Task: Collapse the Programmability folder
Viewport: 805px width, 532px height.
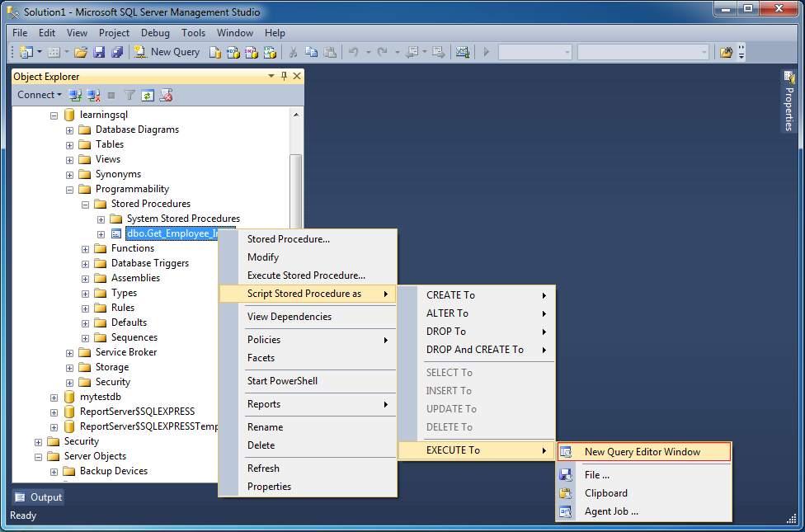Action: [69, 190]
